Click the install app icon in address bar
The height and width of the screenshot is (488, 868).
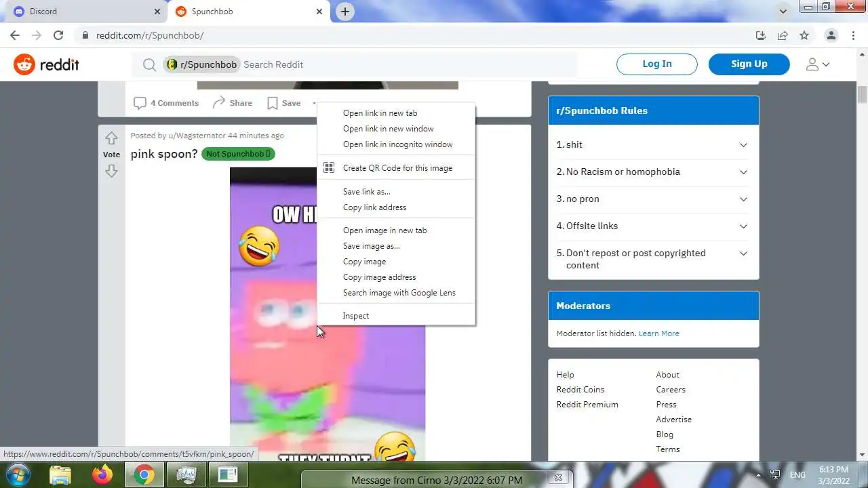[x=761, y=35]
